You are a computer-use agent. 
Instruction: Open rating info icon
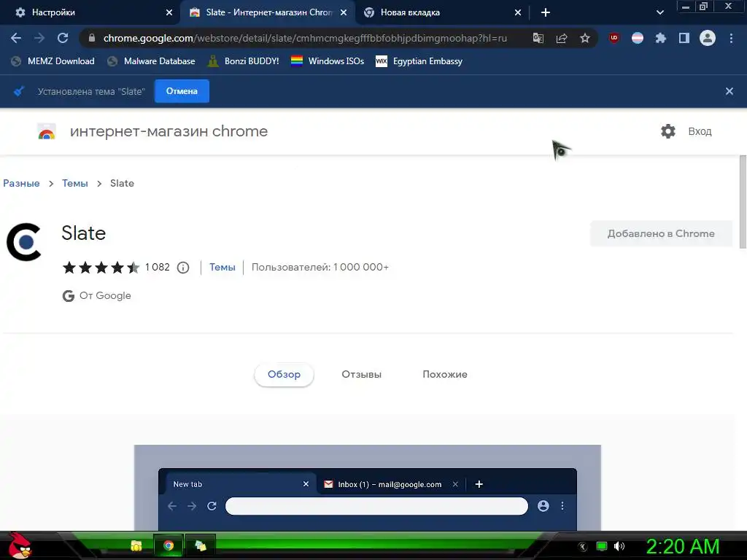183,268
